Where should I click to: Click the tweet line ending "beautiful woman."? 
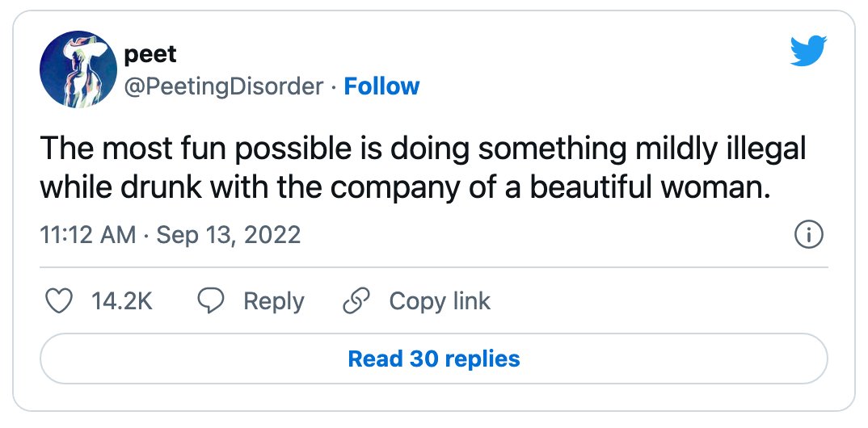point(406,189)
